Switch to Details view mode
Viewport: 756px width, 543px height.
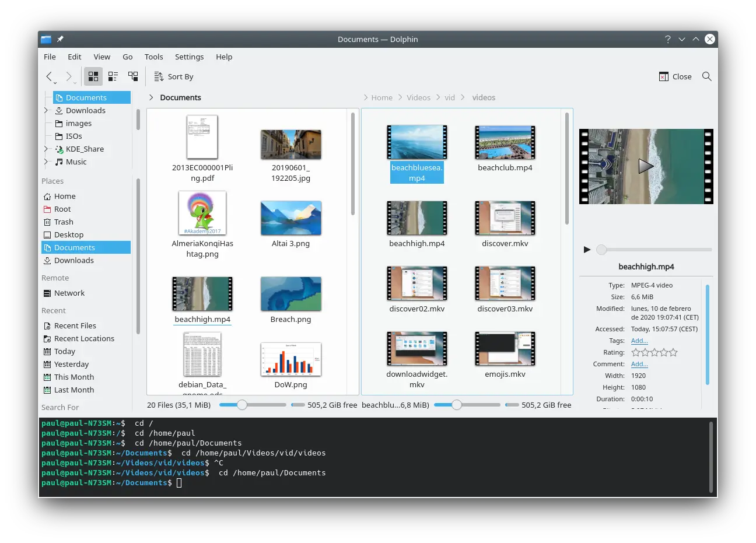pos(133,76)
